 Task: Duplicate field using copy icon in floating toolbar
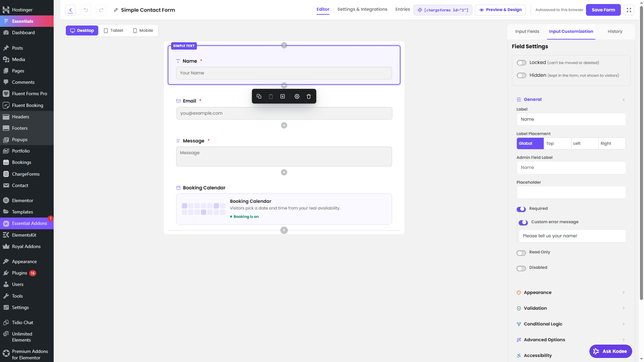coord(259,97)
